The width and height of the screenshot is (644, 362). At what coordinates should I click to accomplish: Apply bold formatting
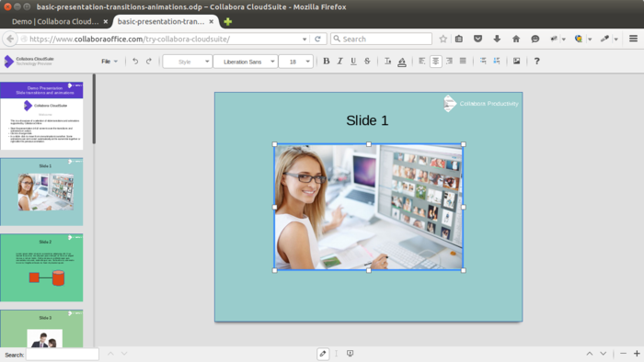(x=326, y=61)
